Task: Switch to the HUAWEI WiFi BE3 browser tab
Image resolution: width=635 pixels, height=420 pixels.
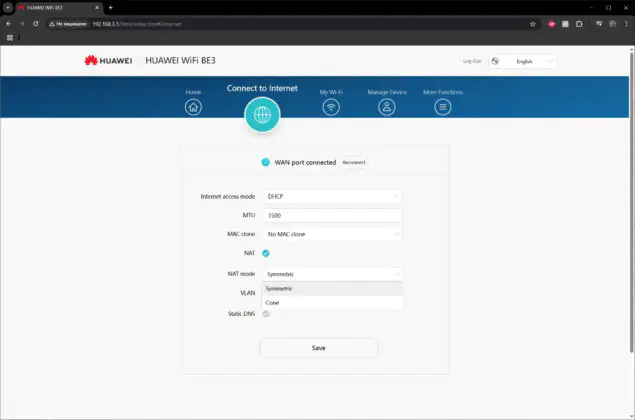Action: pyautogui.click(x=58, y=8)
